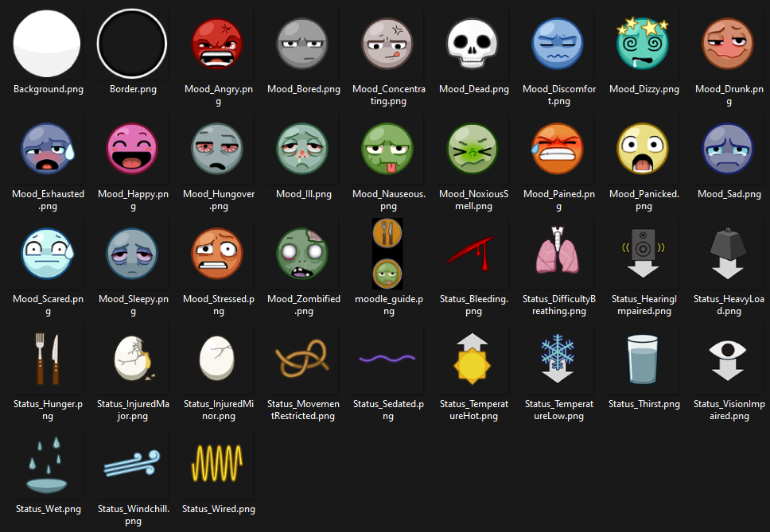
Task: Choose the Status_Thirst water glass icon
Action: [x=643, y=359]
